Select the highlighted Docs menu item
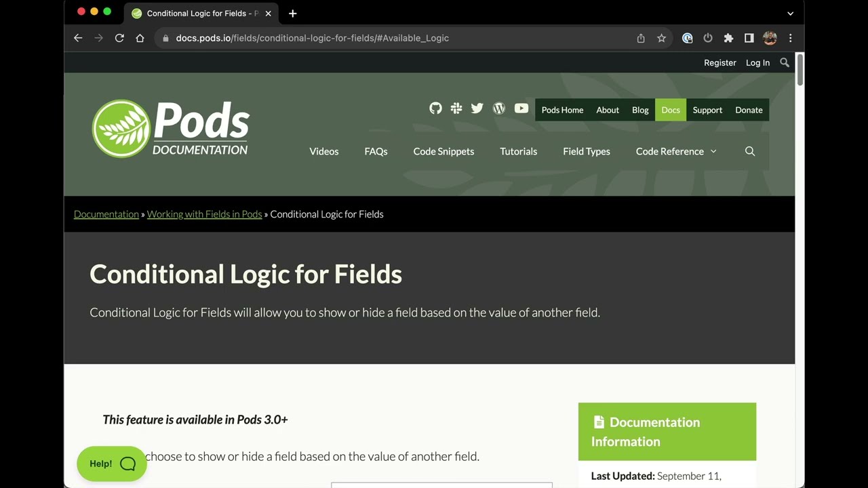The image size is (868, 488). coord(671,110)
